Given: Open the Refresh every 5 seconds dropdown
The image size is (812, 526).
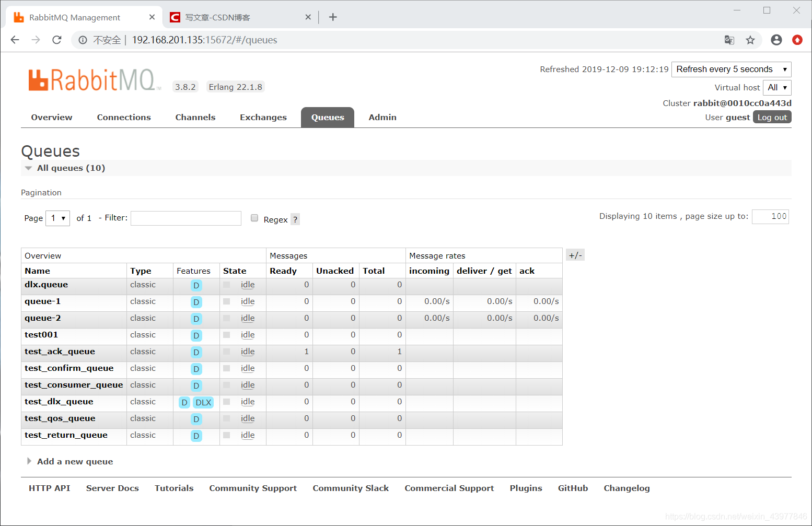Looking at the screenshot, I should [731, 69].
